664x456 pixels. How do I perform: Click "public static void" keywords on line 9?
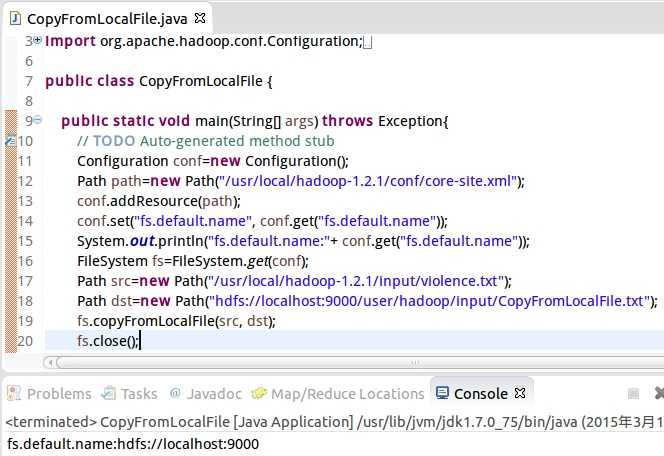click(x=126, y=121)
